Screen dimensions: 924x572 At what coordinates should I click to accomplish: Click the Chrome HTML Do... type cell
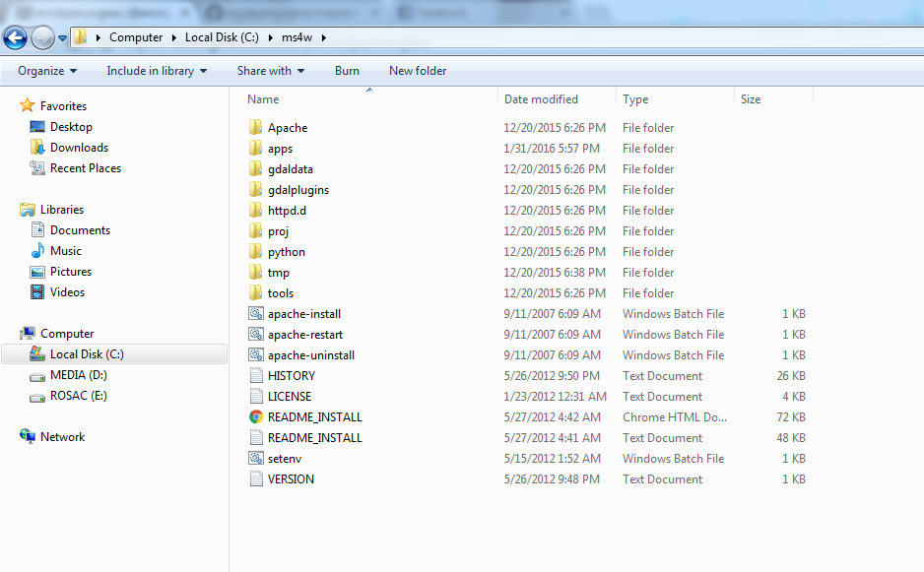click(x=675, y=417)
